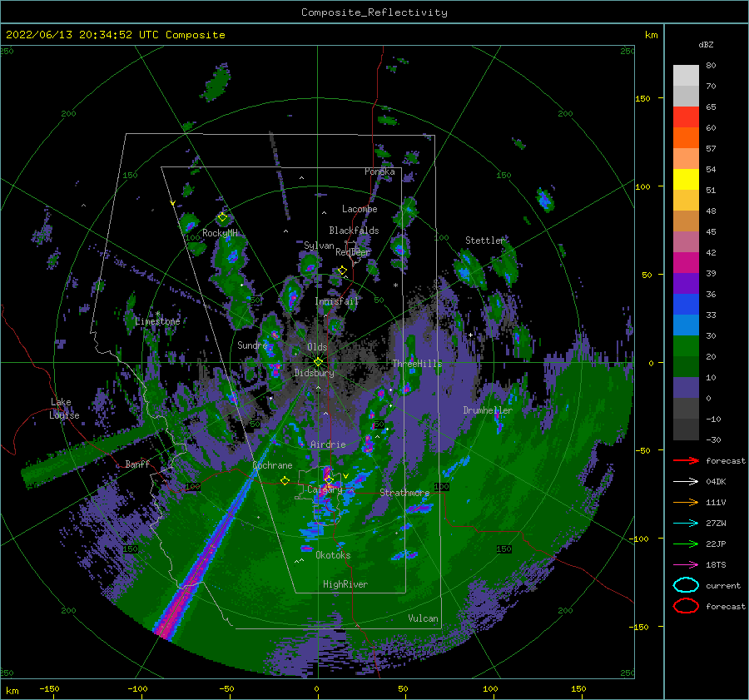Click the Calgary city label
The image size is (749, 700).
[325, 489]
